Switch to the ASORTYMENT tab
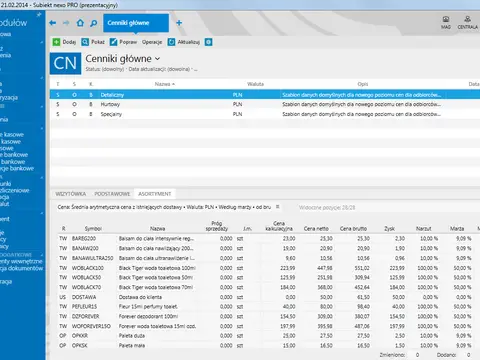Image resolution: width=480 pixels, height=360 pixels. tap(155, 194)
